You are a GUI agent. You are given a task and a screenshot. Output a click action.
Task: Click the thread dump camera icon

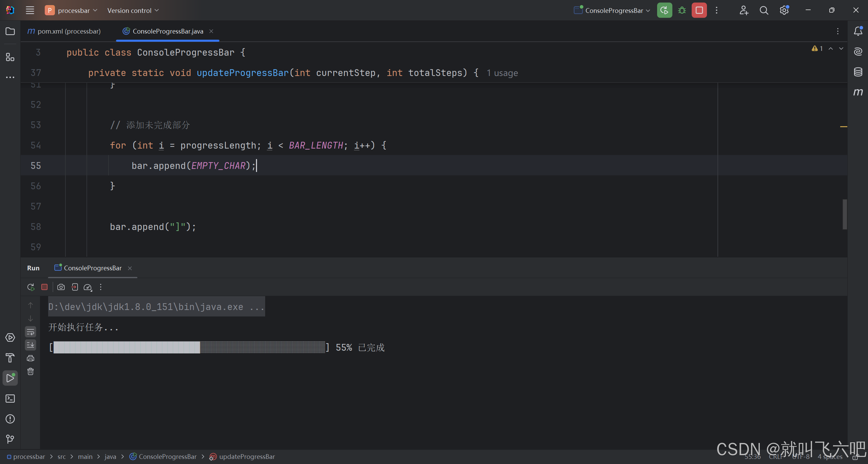[61, 287]
